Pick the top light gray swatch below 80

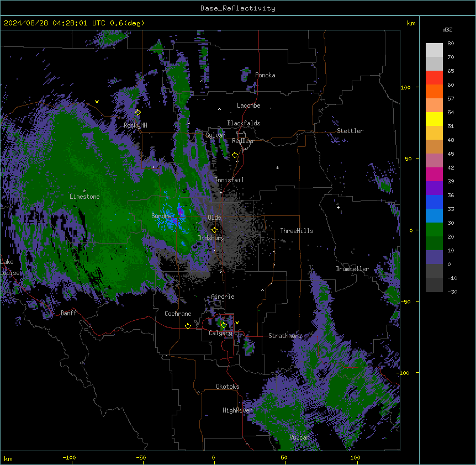(x=434, y=50)
